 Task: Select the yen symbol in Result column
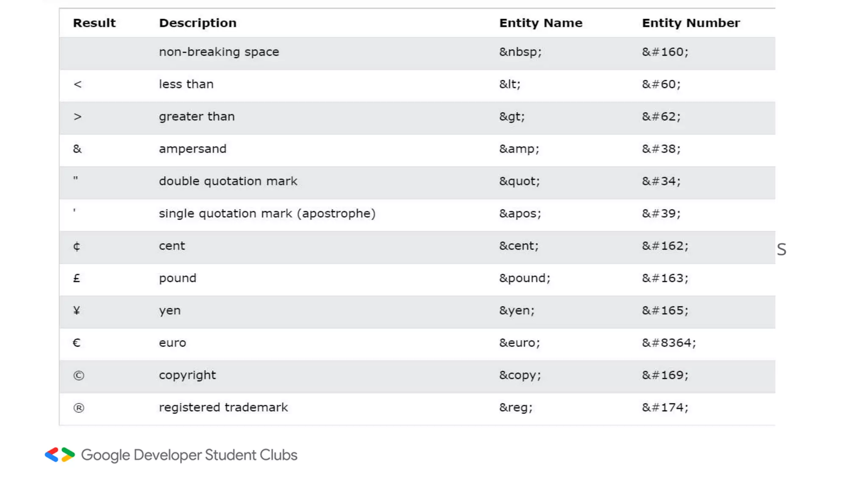point(77,311)
